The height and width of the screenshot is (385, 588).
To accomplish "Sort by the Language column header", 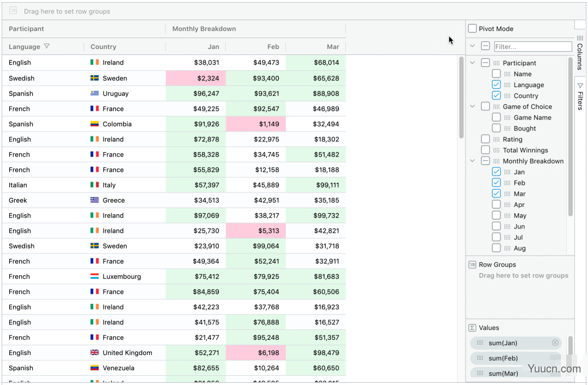I will (x=24, y=46).
